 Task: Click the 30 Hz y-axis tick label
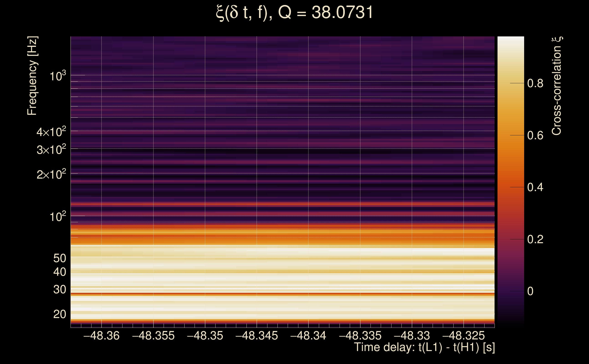pos(59,289)
